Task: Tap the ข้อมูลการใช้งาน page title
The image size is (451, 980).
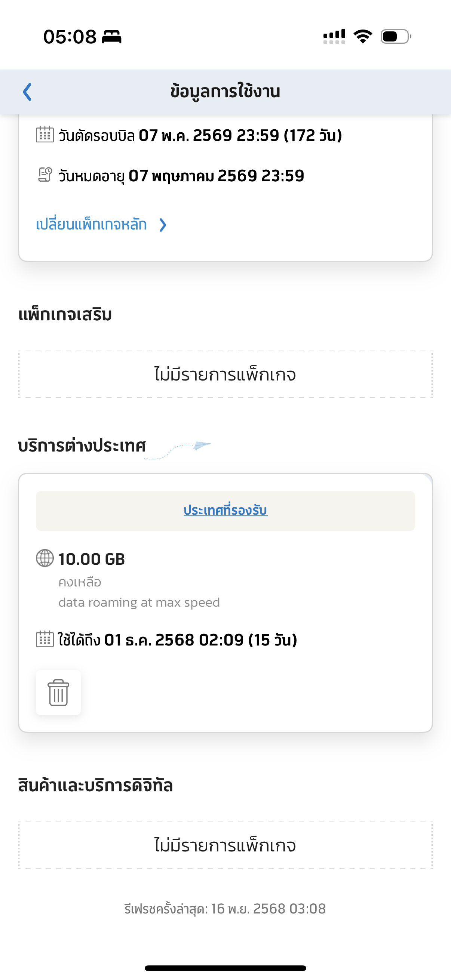Action: coord(225,92)
